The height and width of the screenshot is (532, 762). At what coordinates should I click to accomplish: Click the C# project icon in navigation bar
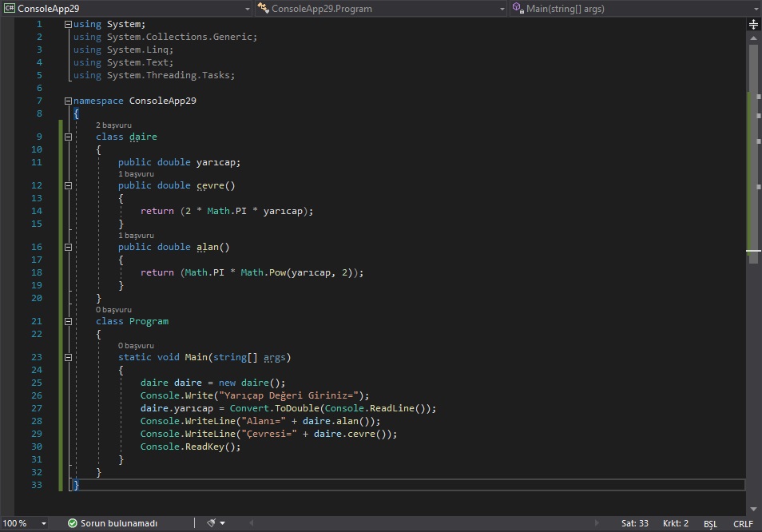(10, 8)
